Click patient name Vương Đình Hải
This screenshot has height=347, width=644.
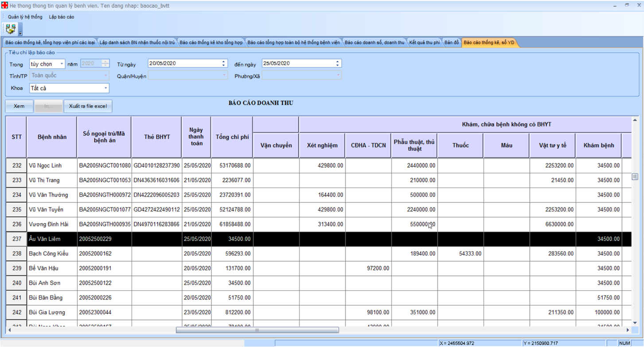[48, 224]
